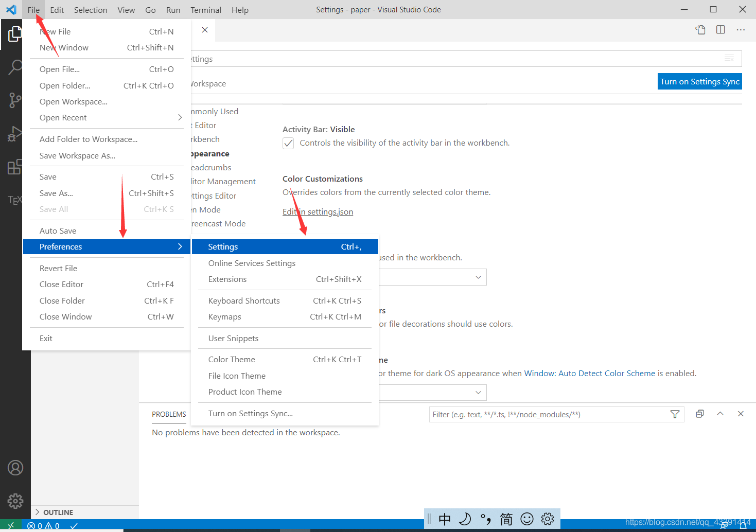Toggle the Activity Bar Visible checkbox
This screenshot has height=532, width=756.
(x=288, y=143)
